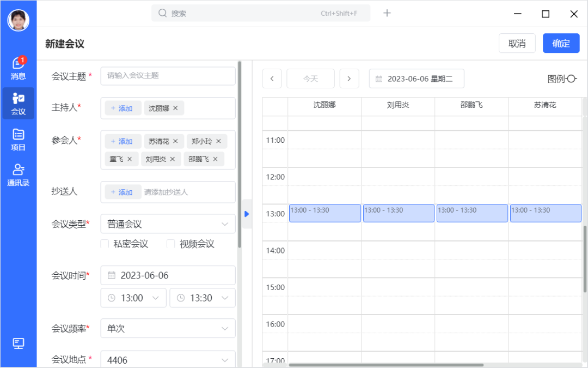Focus the meeting subject input field
The width and height of the screenshot is (588, 368).
[168, 76]
